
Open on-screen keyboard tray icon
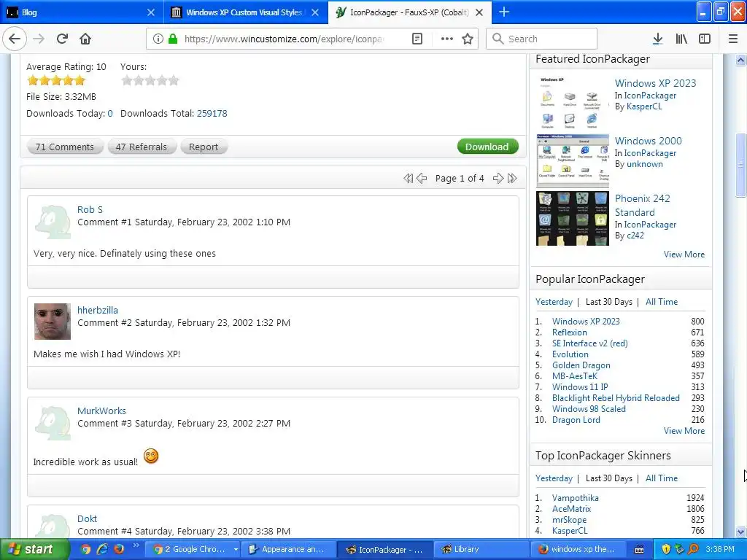coord(639,550)
